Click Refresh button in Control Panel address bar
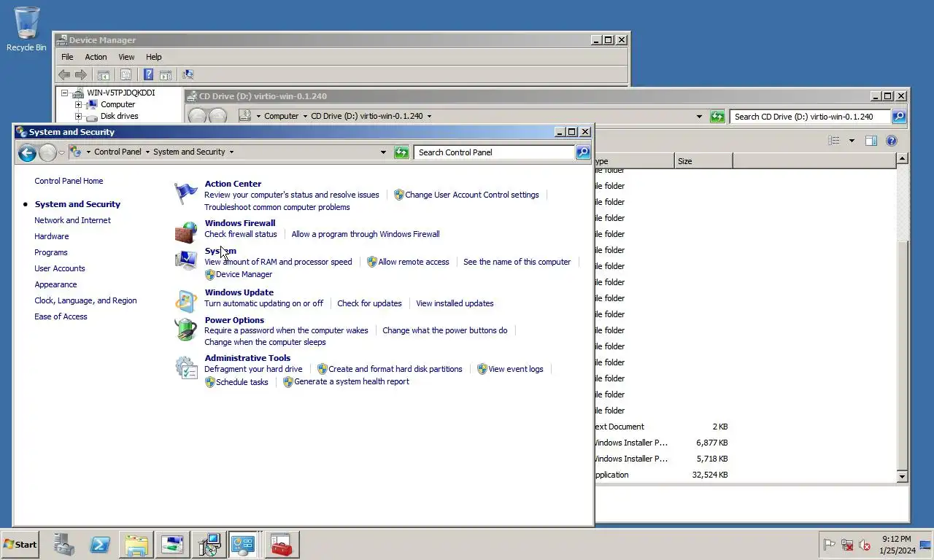934x560 pixels. 401,152
